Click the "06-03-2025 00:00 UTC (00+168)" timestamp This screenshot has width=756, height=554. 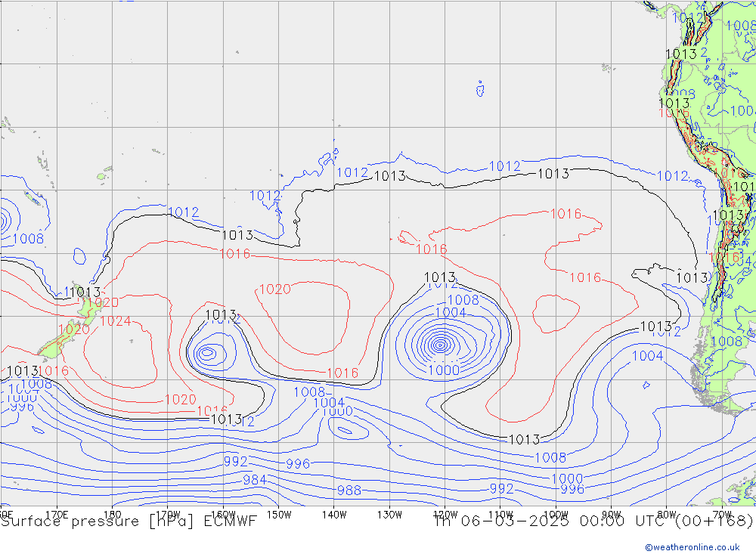coord(607,522)
